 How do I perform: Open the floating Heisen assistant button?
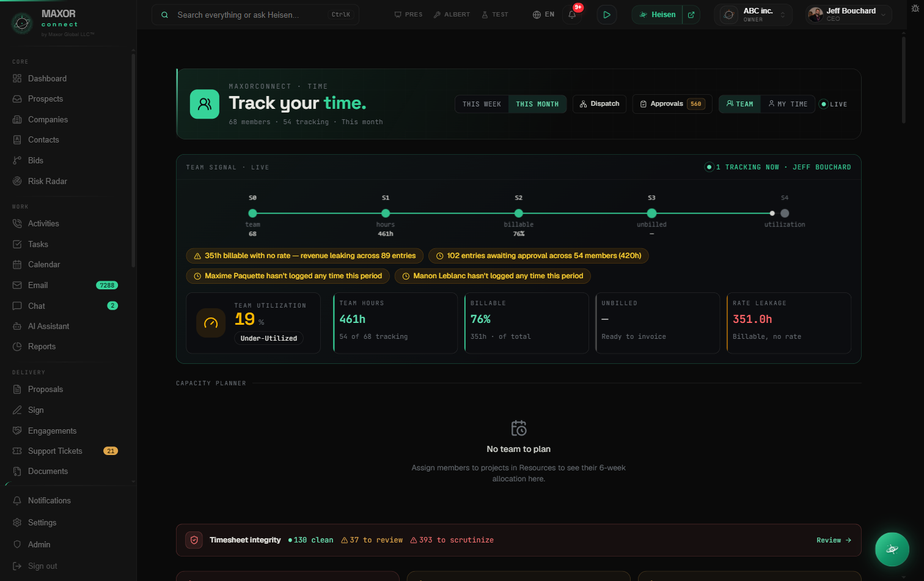pos(892,549)
